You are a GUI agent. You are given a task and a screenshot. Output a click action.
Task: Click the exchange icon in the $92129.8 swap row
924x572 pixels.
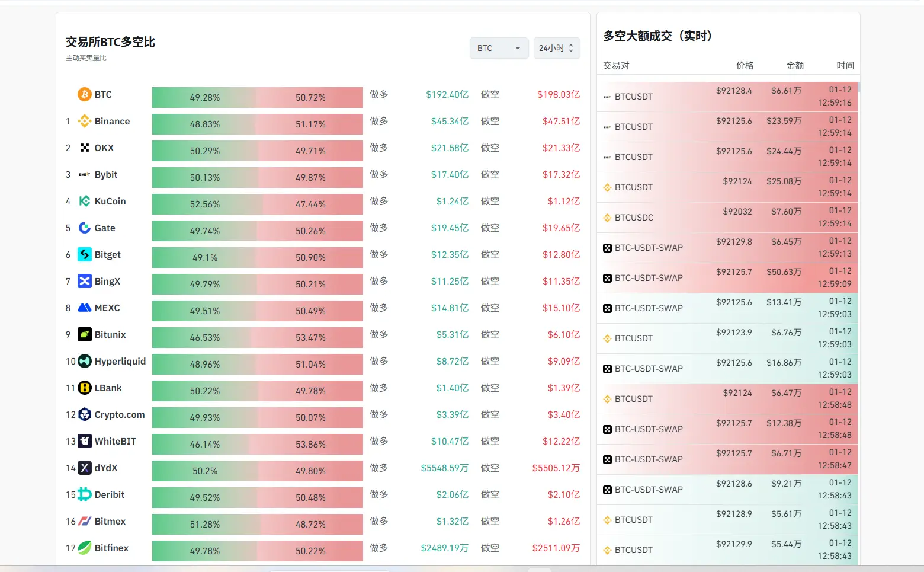607,248
